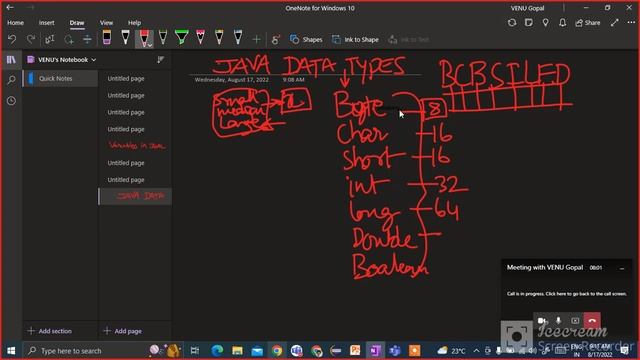Open the lightbulb tell-me icon
The height and width of the screenshot is (360, 640).
click(x=545, y=23)
